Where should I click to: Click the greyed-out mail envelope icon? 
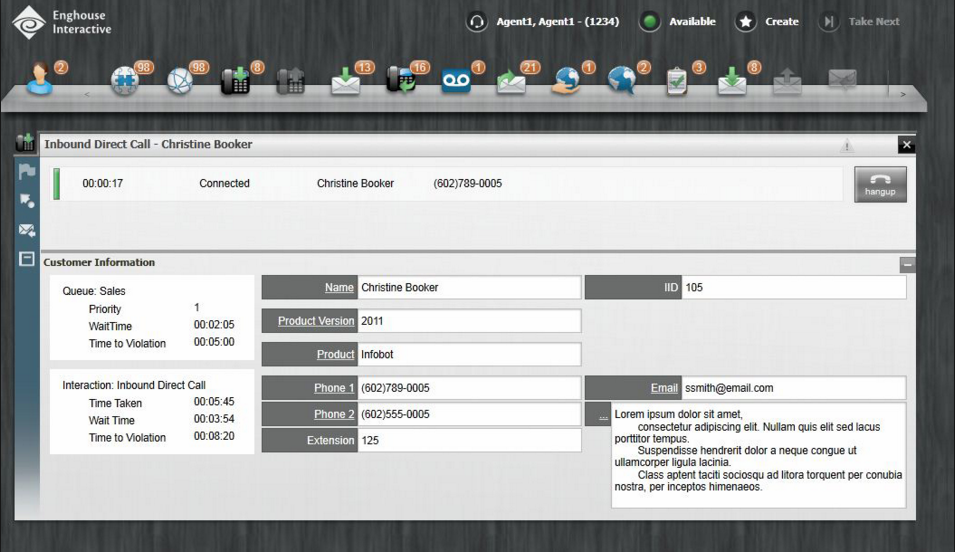tap(843, 79)
